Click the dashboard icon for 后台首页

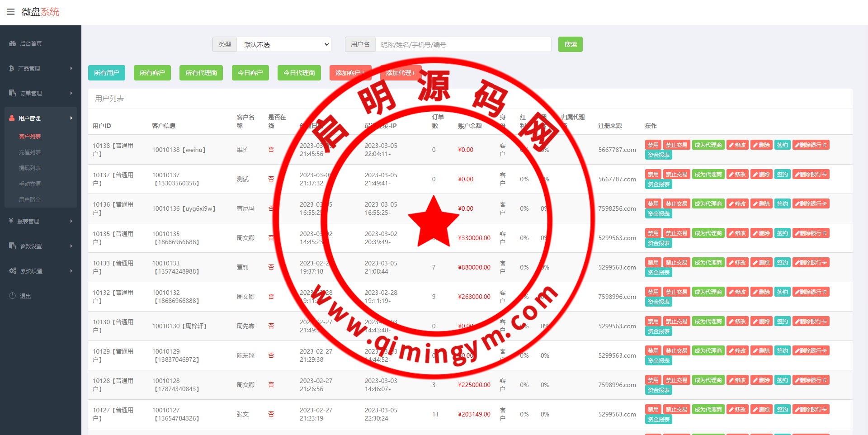(x=12, y=44)
